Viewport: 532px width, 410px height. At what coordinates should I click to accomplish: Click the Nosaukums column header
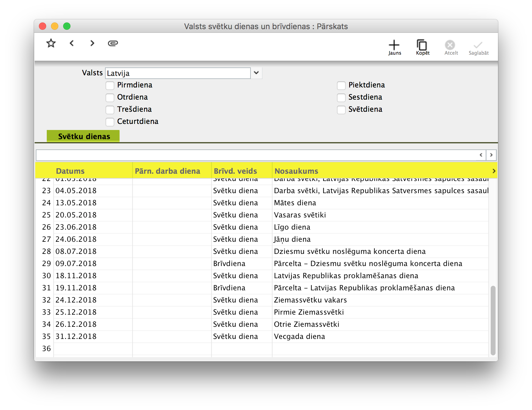[296, 171]
